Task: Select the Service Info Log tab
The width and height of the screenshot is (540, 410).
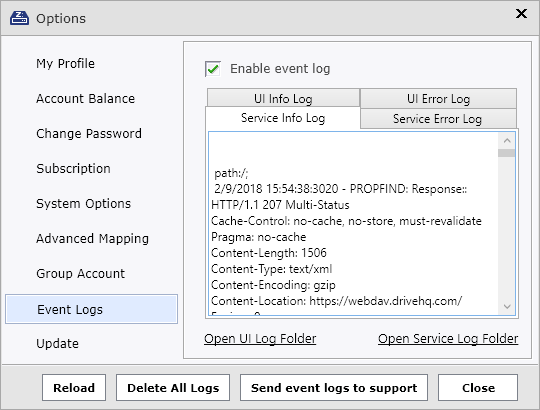Action: point(283,118)
